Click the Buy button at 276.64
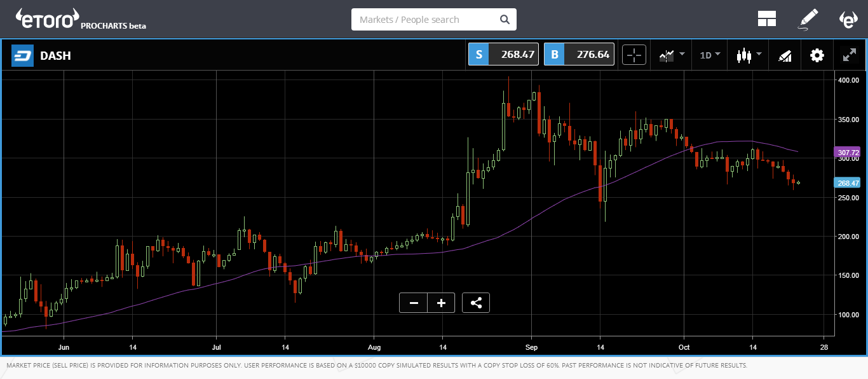The width and height of the screenshot is (868, 379). click(x=579, y=54)
